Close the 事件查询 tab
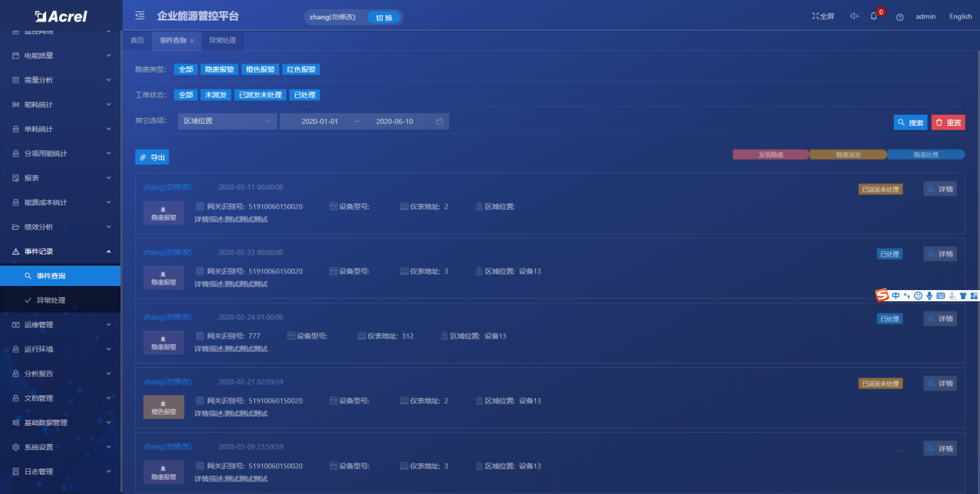This screenshot has height=494, width=980. [x=192, y=41]
